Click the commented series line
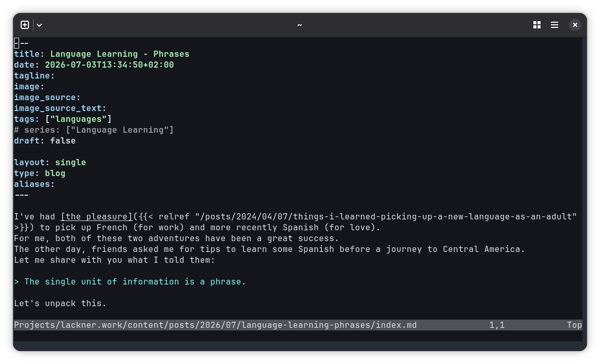Screen dimensions: 600x364 point(94,130)
